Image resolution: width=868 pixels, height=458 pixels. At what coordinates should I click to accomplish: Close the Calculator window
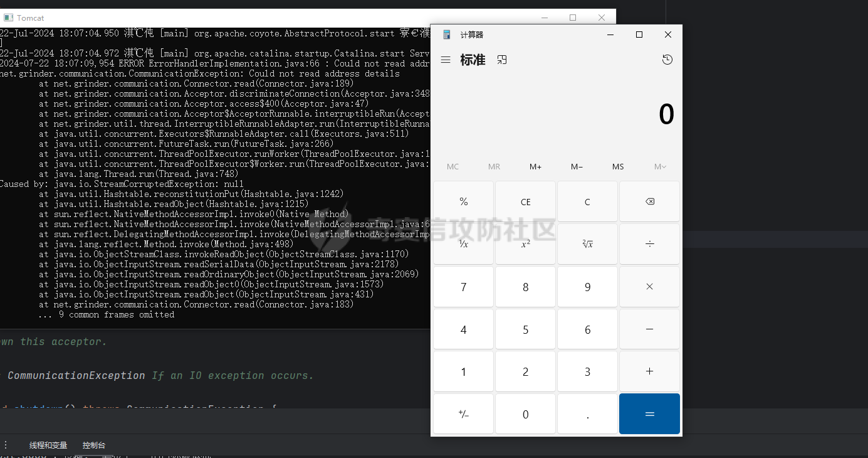point(668,35)
